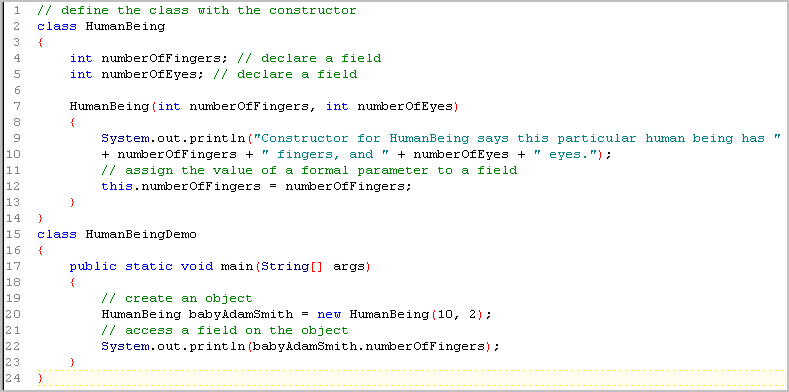Click the main method name on line 17
This screenshot has height=392, width=789.
236,266
